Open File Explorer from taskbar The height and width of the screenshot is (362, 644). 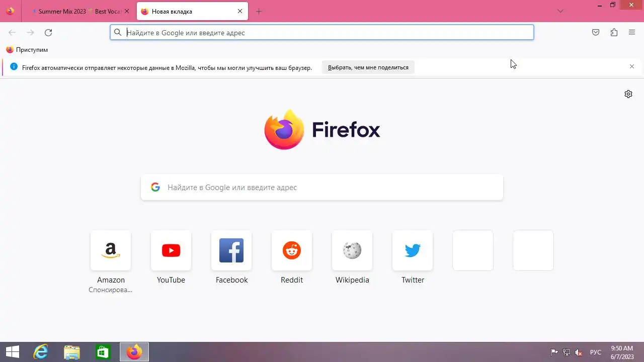[x=72, y=352]
